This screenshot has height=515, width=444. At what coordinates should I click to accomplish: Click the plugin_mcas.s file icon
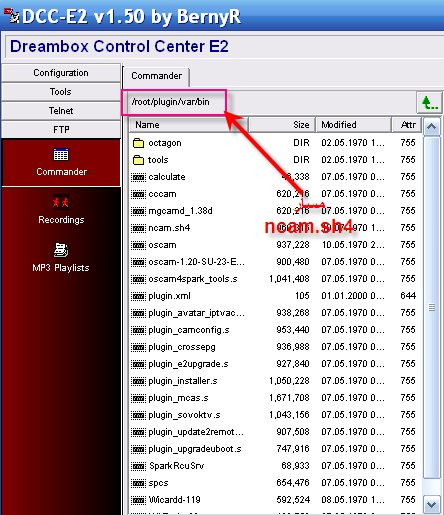coord(138,398)
